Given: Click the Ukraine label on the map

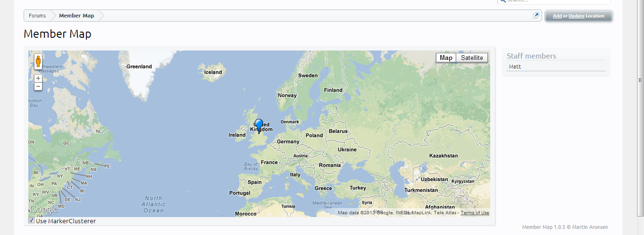Looking at the screenshot, I should coord(347,150).
